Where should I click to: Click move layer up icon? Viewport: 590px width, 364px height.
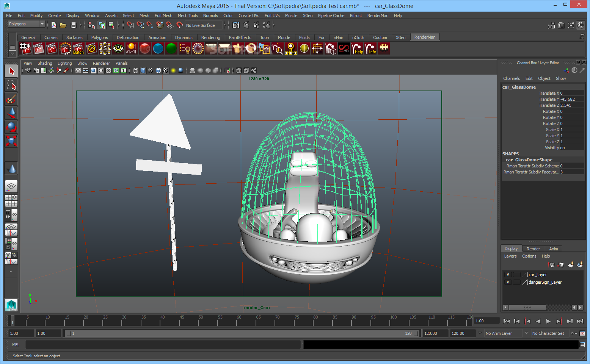[x=551, y=264]
